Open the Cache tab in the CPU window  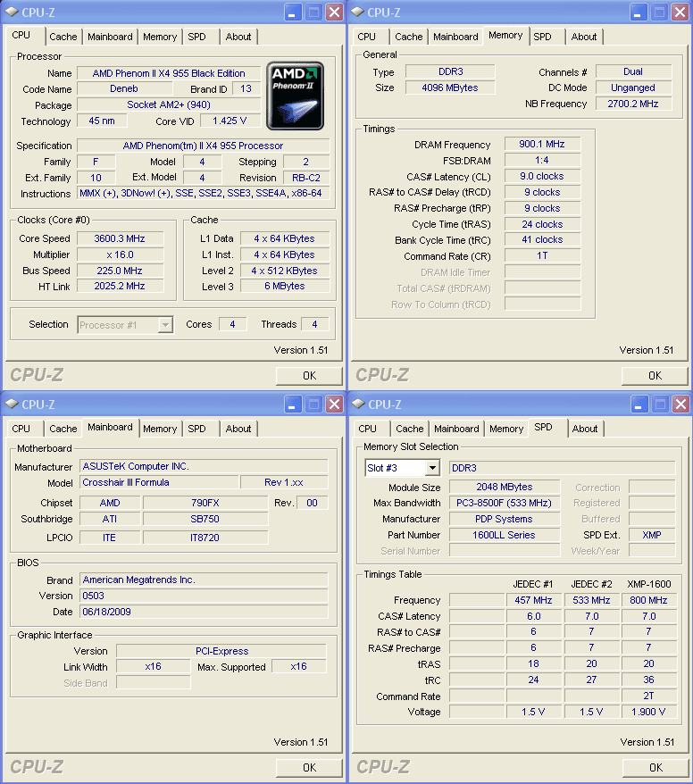coord(63,37)
